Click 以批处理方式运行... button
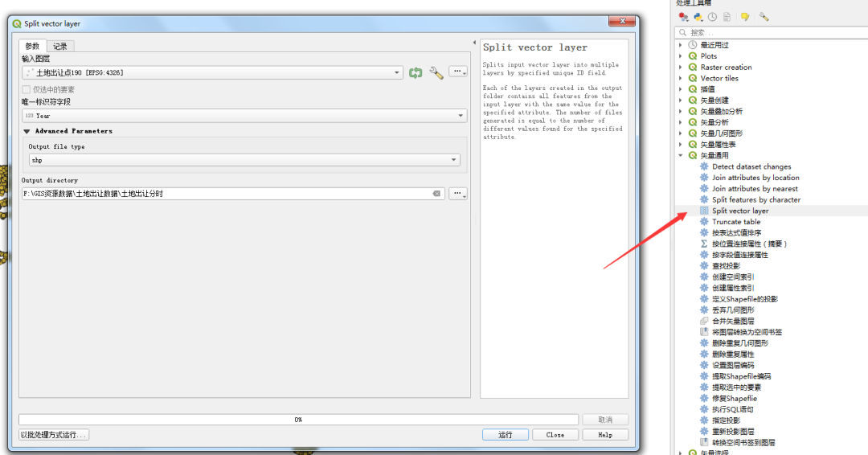Screen dimensions: 868x455 (x=54, y=435)
